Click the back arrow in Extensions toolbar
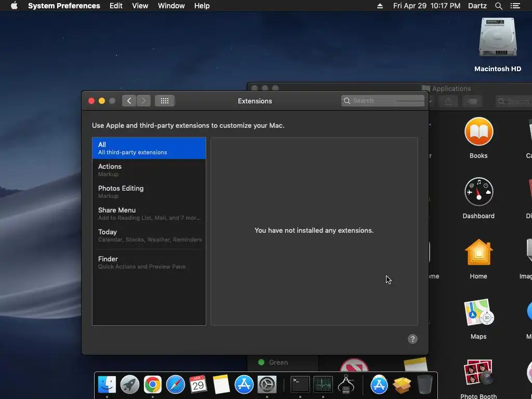The image size is (532, 399). pyautogui.click(x=129, y=101)
